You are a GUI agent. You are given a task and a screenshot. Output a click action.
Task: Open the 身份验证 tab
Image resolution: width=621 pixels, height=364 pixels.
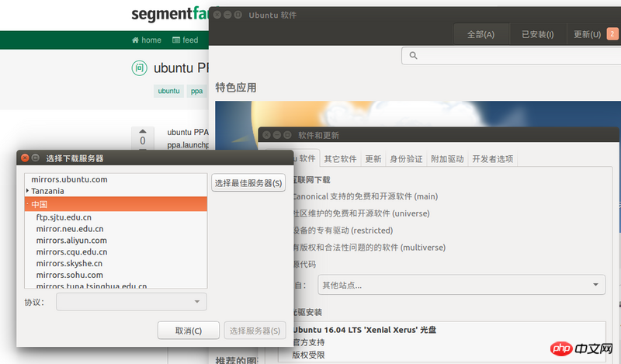point(406,159)
